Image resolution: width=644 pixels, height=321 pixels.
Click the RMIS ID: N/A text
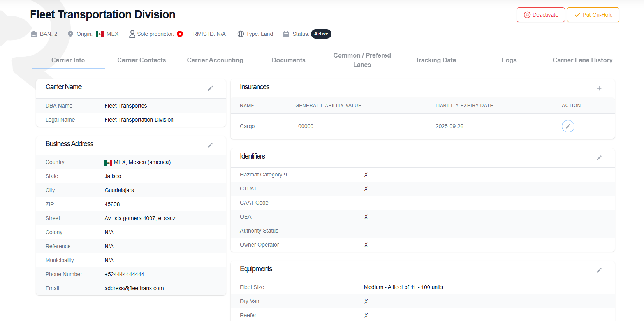click(209, 34)
